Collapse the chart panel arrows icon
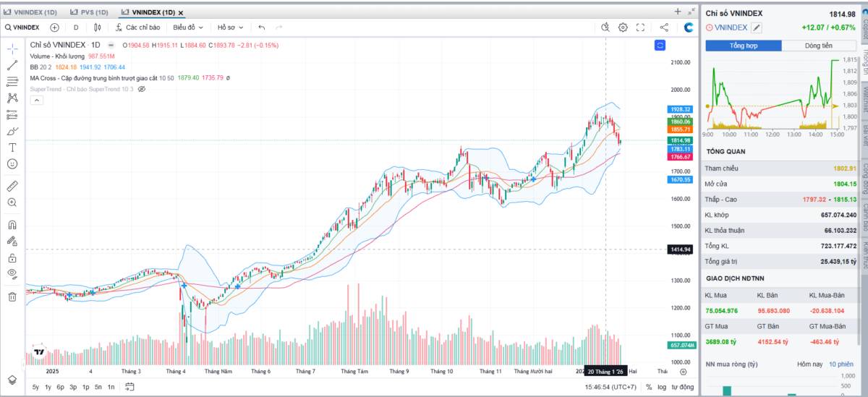 click(691, 12)
